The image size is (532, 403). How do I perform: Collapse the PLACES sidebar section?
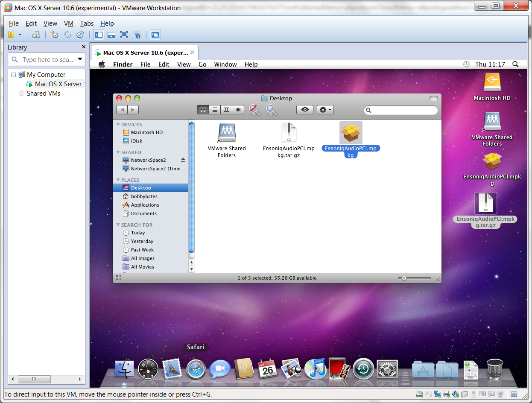tap(118, 180)
